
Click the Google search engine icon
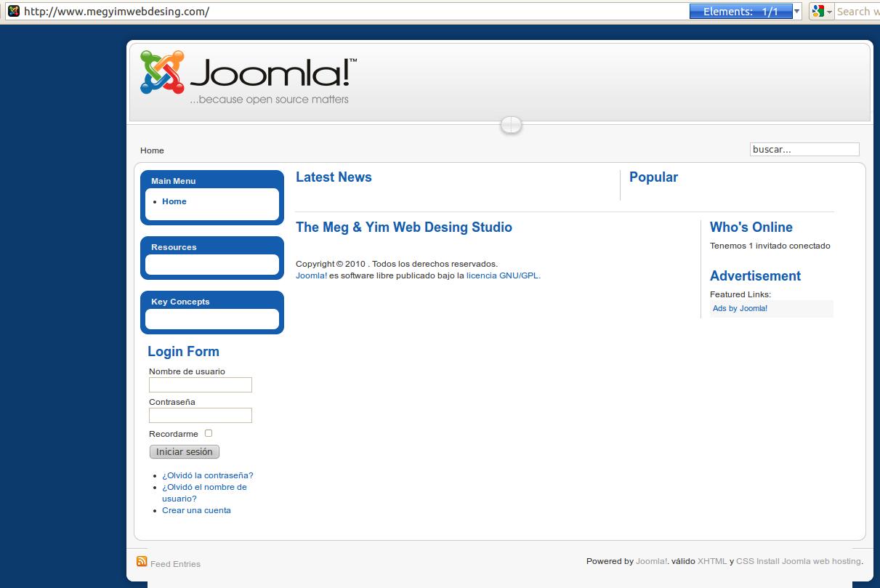click(818, 11)
